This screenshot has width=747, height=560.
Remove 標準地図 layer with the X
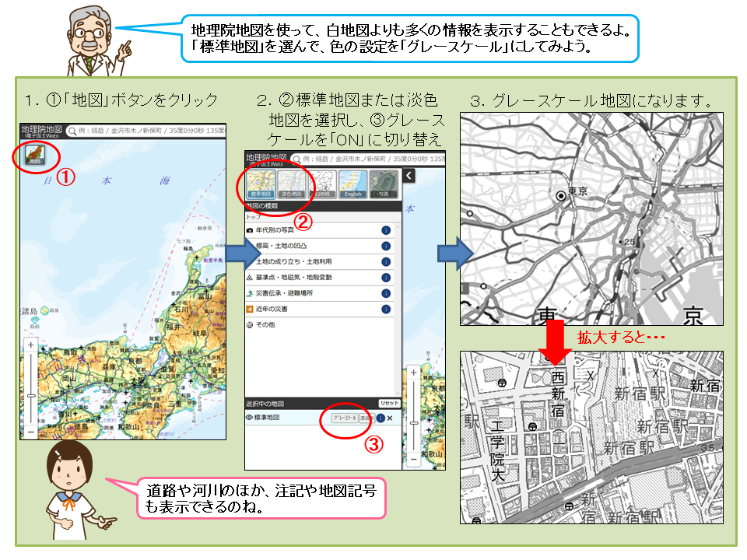click(390, 418)
